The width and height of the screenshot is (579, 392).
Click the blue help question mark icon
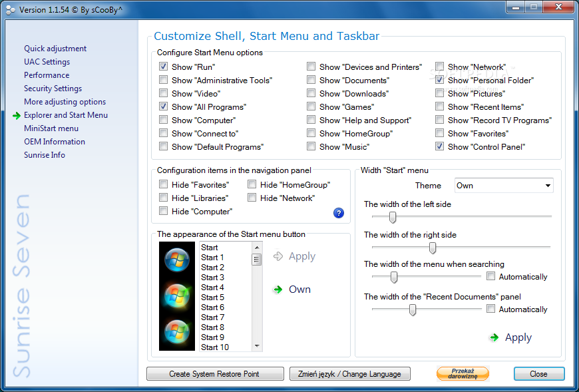click(338, 213)
